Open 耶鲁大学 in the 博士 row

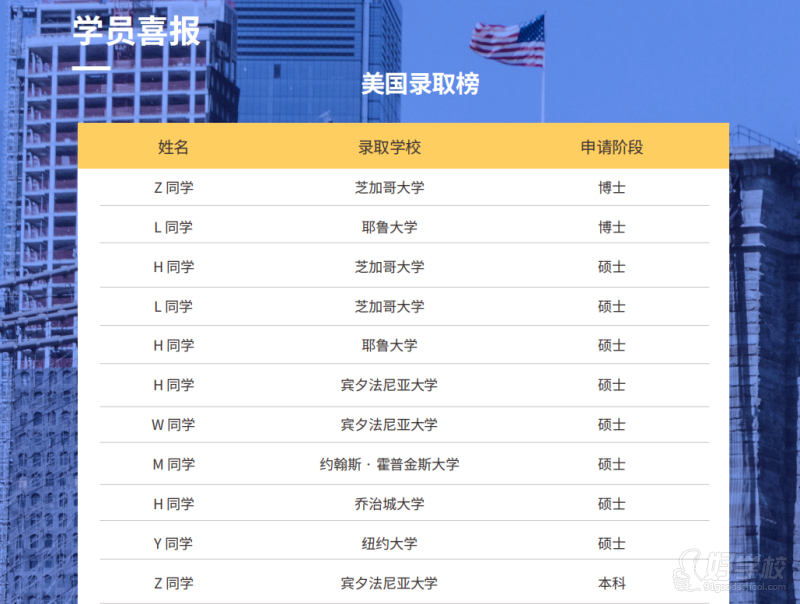click(390, 227)
